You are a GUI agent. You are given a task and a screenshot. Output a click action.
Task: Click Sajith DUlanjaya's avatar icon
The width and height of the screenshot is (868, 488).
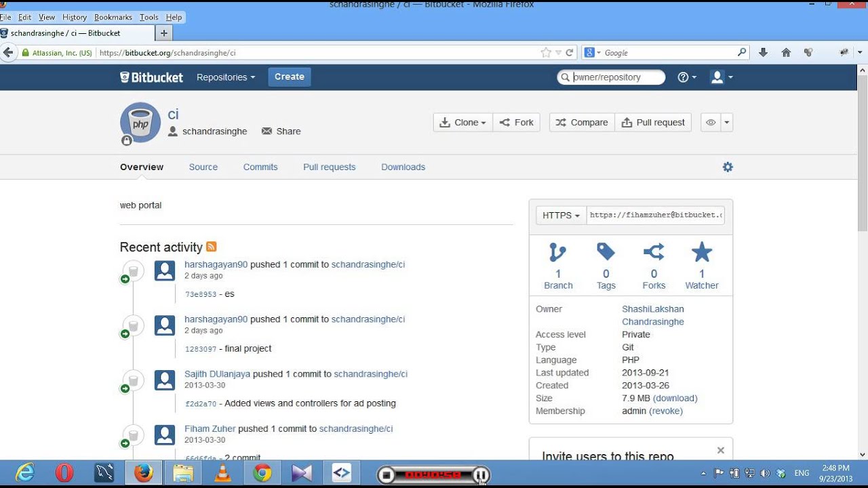pos(165,380)
